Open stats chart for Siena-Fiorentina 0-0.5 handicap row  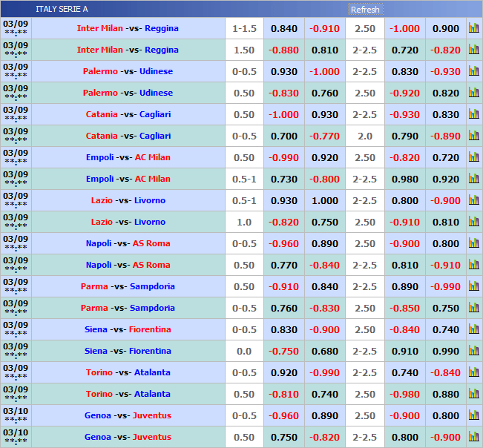[474, 329]
